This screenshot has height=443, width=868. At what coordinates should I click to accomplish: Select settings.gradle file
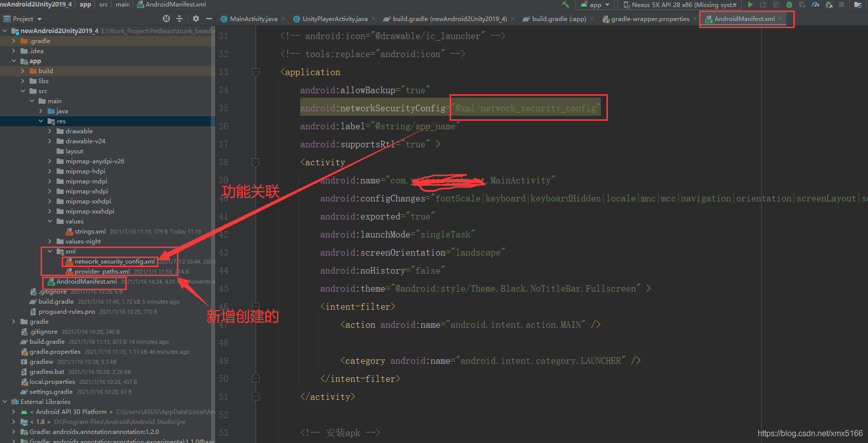pyautogui.click(x=51, y=392)
